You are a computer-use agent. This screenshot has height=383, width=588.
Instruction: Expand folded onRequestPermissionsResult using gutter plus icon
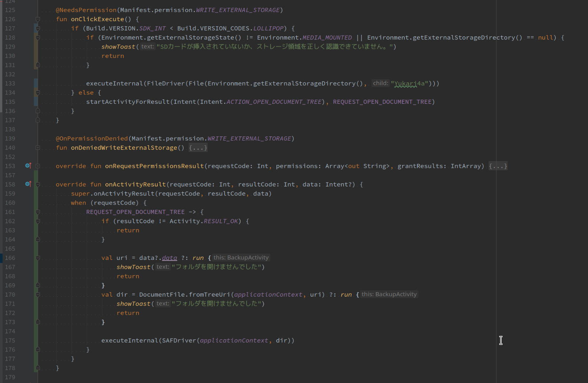click(x=38, y=166)
